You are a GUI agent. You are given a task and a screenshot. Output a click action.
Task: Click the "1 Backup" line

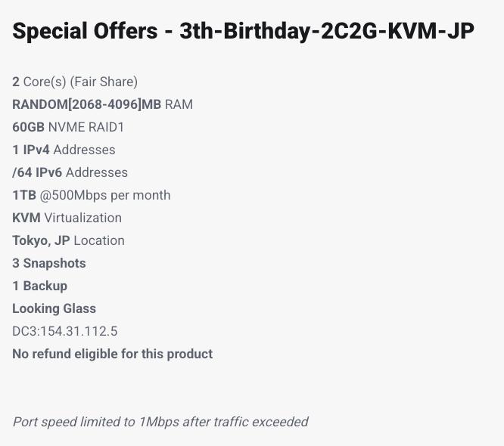pos(40,286)
